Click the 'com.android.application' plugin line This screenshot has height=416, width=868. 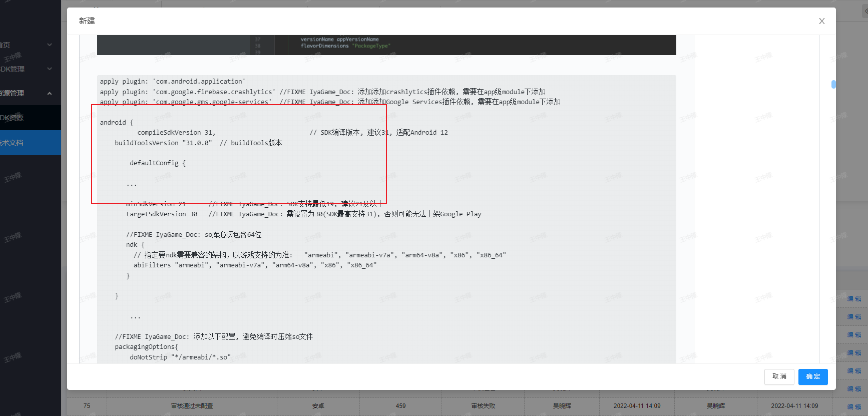click(172, 82)
